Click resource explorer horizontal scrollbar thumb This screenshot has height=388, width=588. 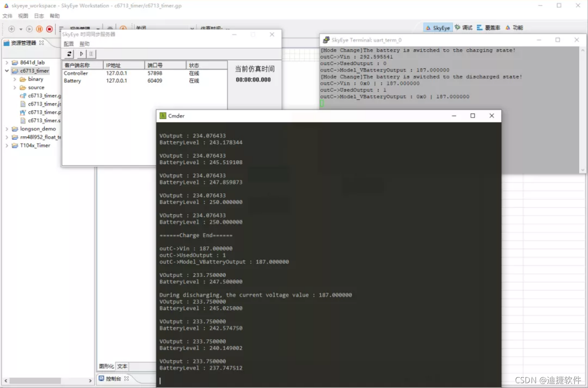click(35, 381)
